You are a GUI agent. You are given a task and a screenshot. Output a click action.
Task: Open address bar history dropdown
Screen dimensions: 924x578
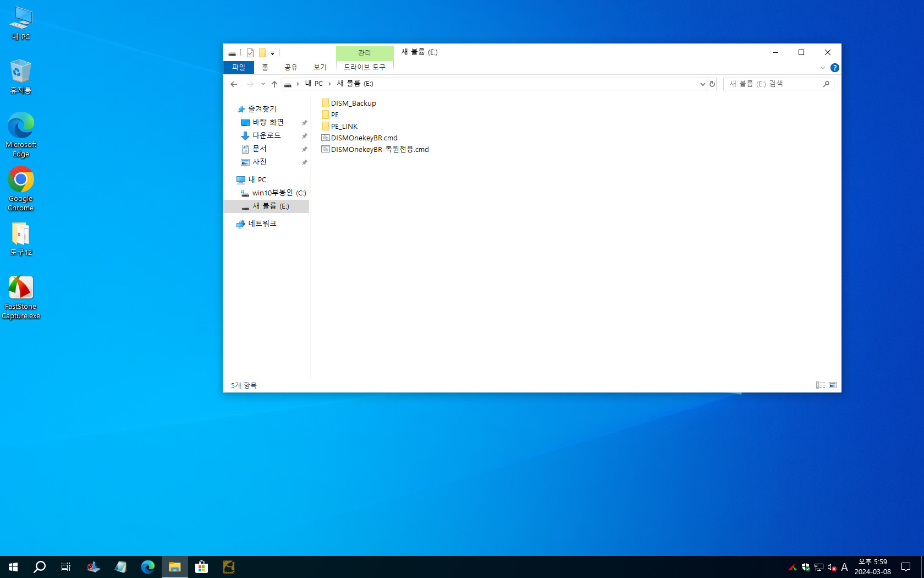pos(702,84)
